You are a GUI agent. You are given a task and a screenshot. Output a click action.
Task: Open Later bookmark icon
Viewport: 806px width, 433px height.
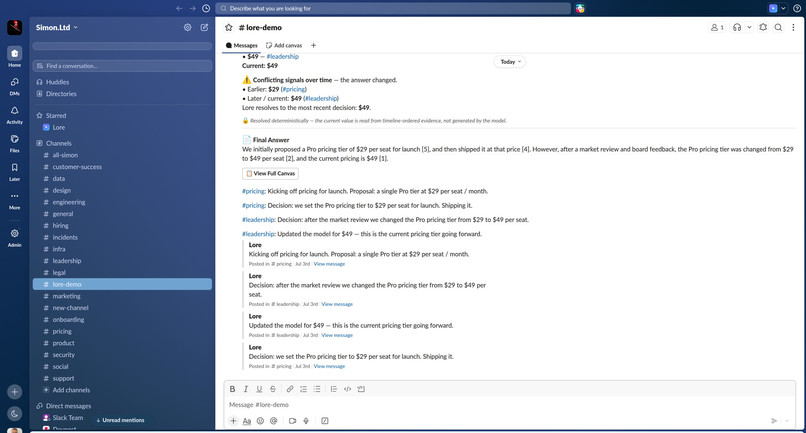tap(14, 167)
